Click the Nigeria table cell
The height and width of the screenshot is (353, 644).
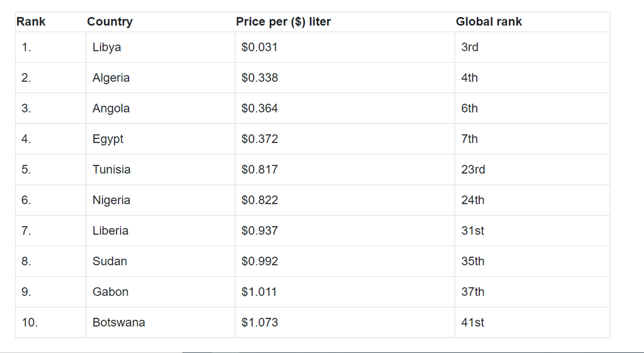(111, 200)
